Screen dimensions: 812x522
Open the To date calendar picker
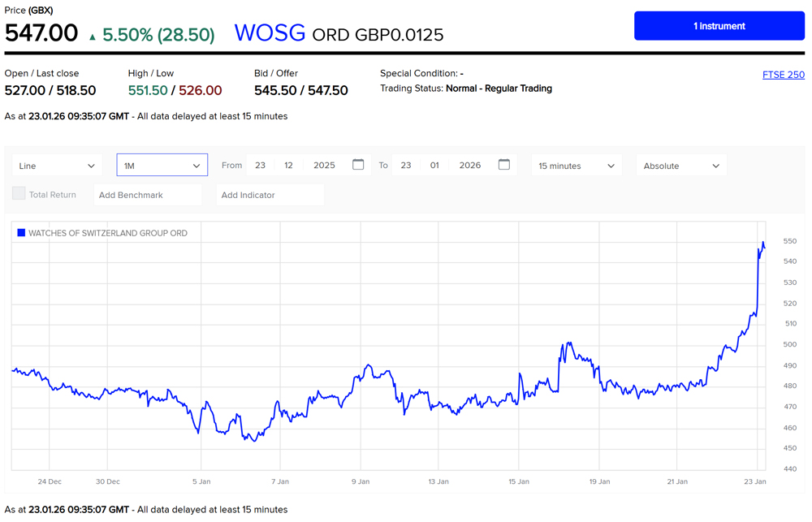503,165
